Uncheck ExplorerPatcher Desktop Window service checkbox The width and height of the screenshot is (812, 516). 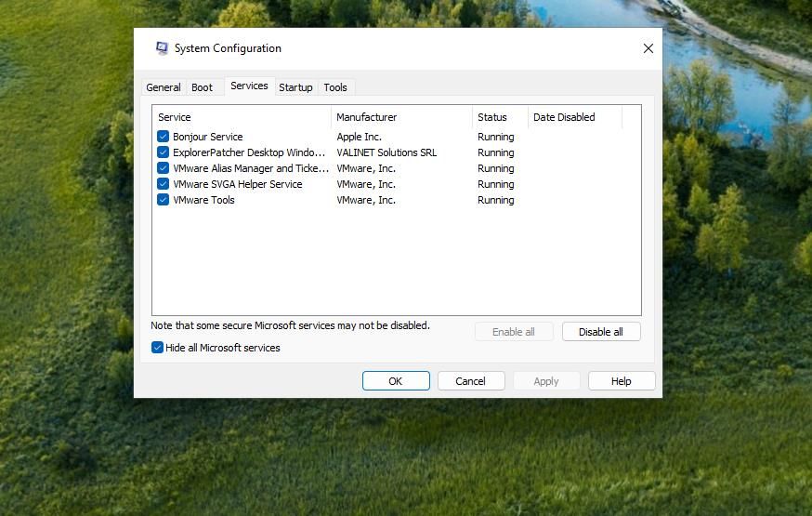(163, 152)
